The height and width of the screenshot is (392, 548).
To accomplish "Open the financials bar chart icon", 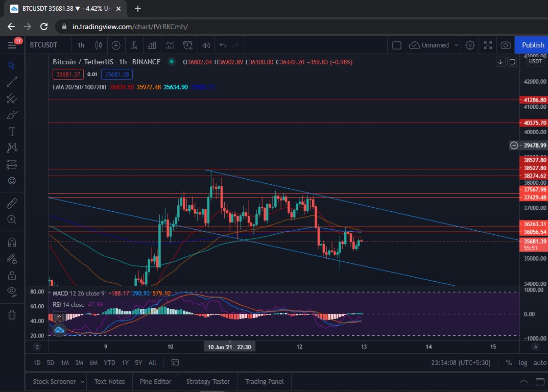I will point(152,45).
